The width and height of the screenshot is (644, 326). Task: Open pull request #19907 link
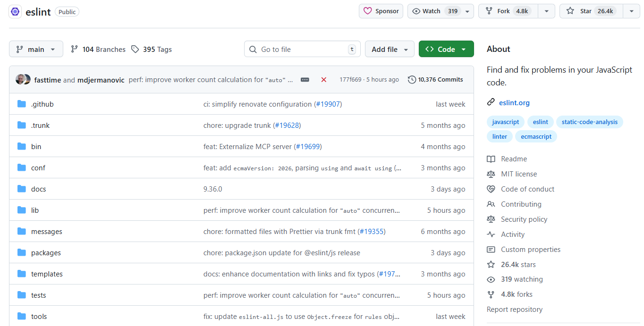click(x=328, y=104)
